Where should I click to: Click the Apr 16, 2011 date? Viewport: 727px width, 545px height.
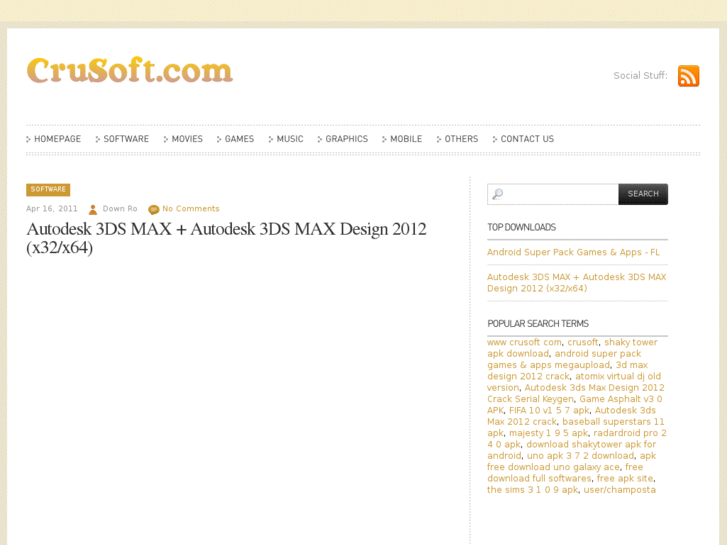coord(51,209)
